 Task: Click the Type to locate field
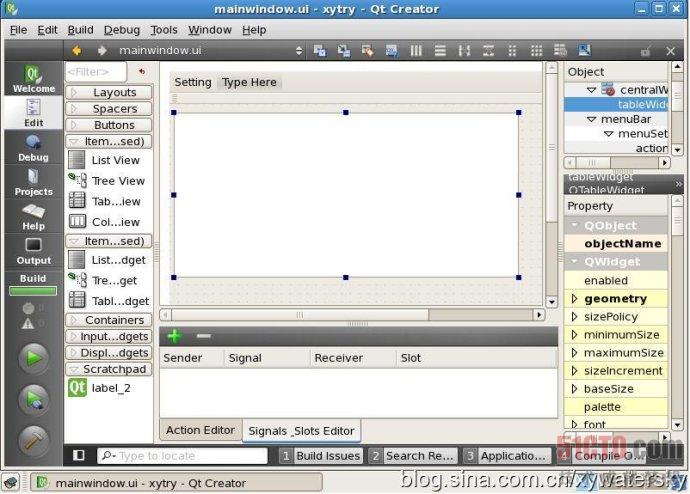point(182,456)
